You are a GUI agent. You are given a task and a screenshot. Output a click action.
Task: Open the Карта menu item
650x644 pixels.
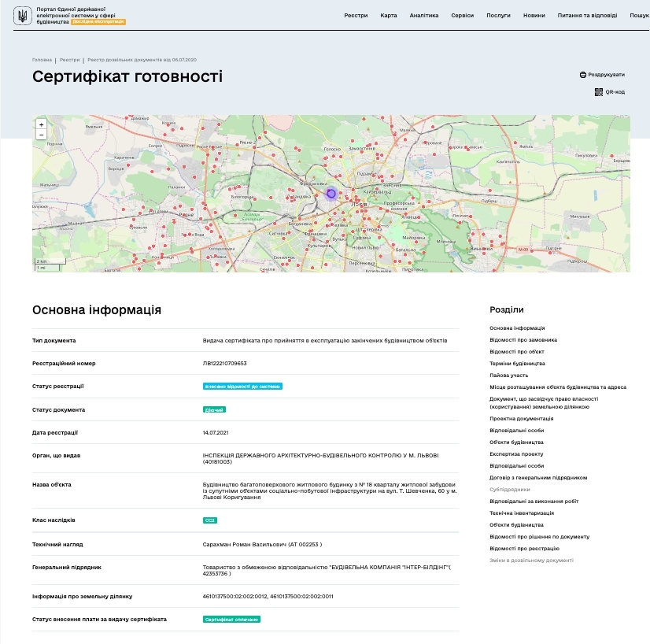[x=389, y=15]
